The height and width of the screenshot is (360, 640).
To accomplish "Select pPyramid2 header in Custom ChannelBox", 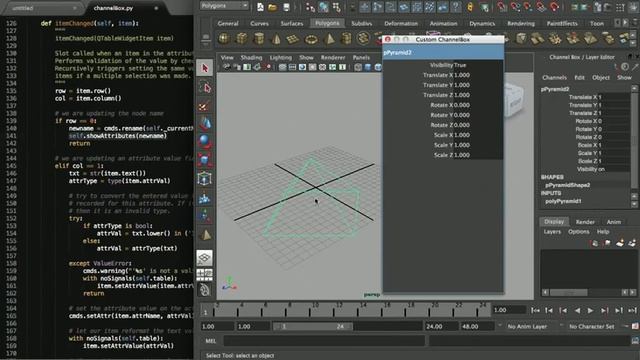I will point(443,53).
